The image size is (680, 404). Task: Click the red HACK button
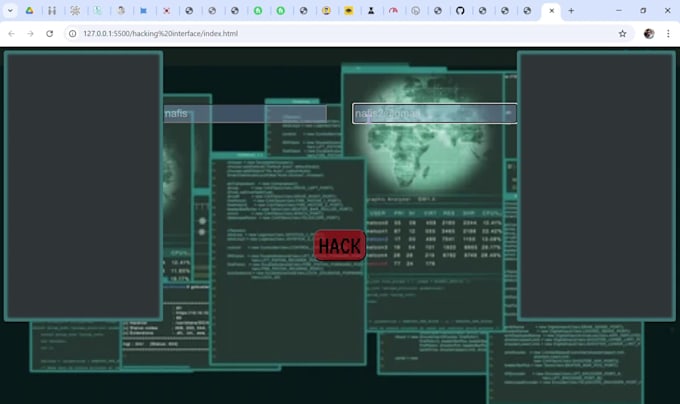coord(340,245)
